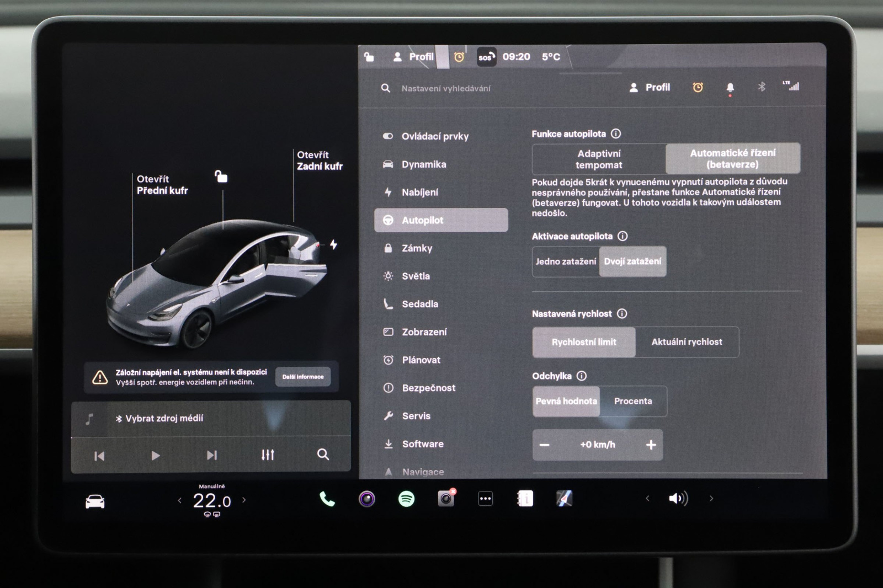Lower volume with left chevron
This screenshot has width=883, height=588.
(647, 499)
